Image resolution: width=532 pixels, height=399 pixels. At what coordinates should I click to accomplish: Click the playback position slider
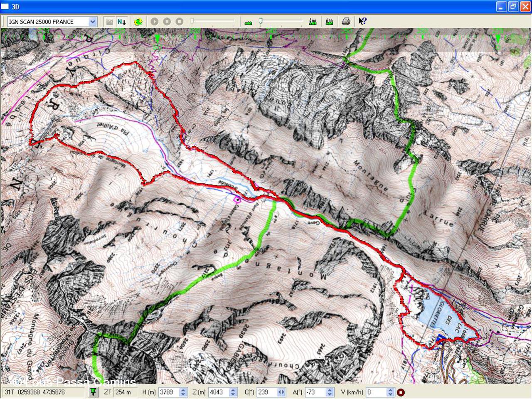pyautogui.click(x=212, y=21)
